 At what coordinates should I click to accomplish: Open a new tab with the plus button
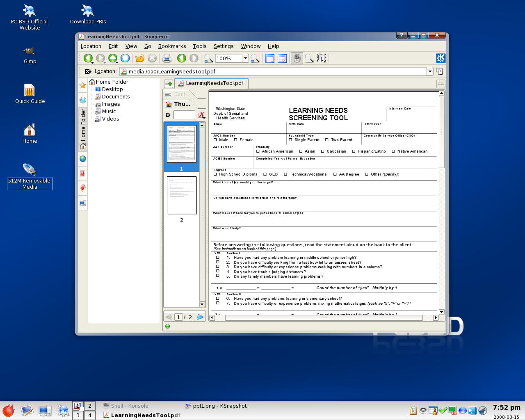(169, 84)
